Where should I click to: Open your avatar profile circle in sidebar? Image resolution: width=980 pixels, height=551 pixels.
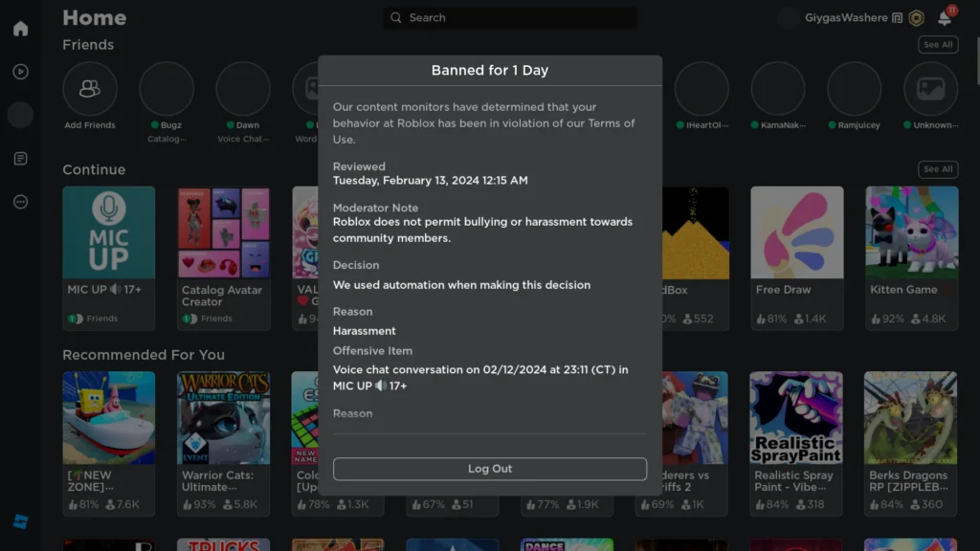19,115
